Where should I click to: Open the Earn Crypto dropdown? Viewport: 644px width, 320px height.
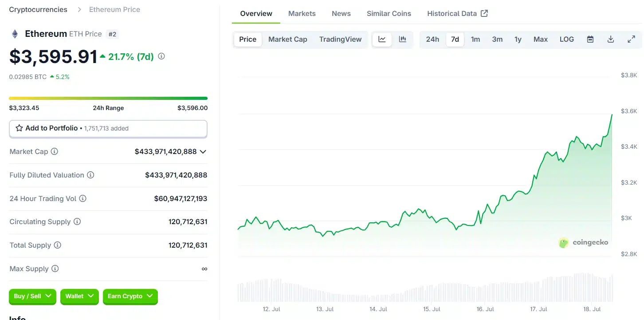130,296
